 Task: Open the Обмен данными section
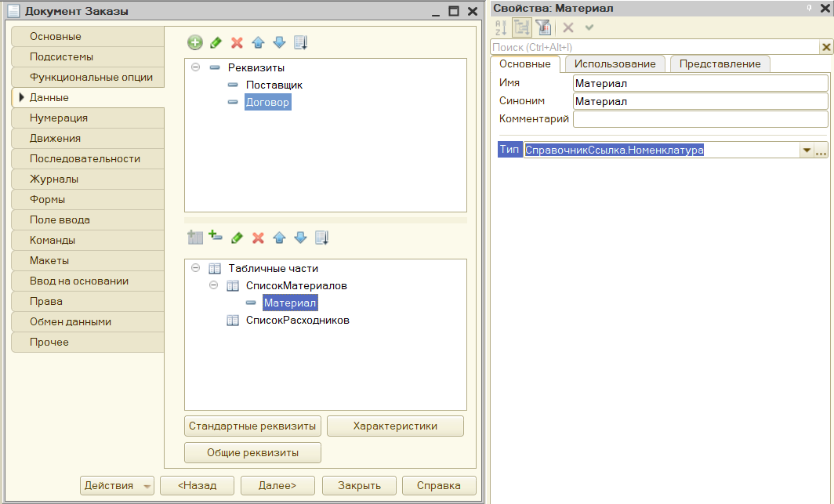pyautogui.click(x=88, y=322)
